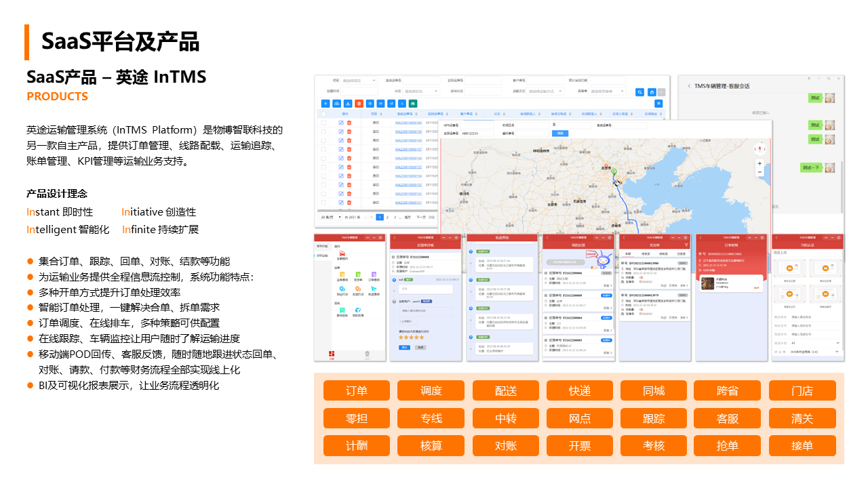Click the GPS设备号 input field
The height and width of the screenshot is (488, 868).
(477, 125)
